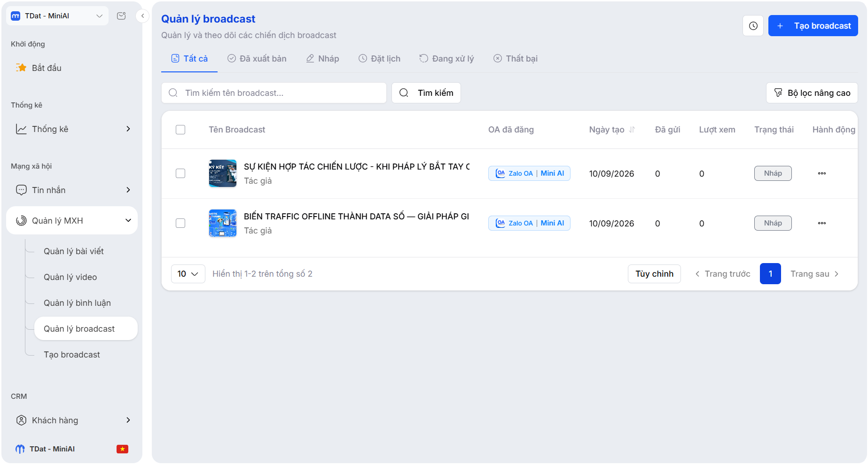Open thumbnail of SỰ KIỆN HỢP TÁC broadcast

tap(223, 173)
